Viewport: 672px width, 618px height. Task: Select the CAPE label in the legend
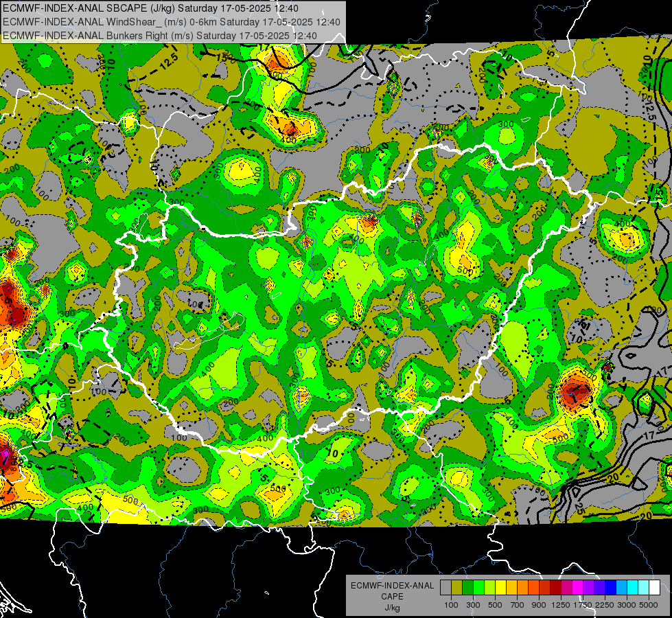click(x=392, y=597)
